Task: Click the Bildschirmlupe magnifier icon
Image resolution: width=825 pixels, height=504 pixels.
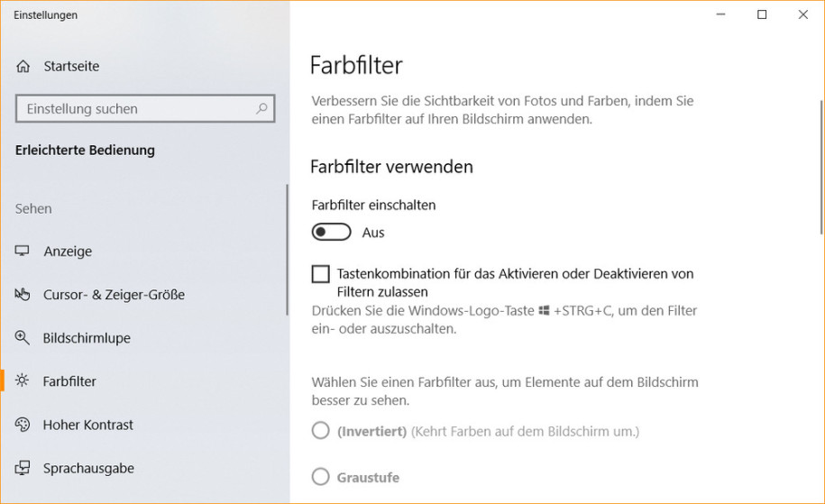Action: point(23,338)
